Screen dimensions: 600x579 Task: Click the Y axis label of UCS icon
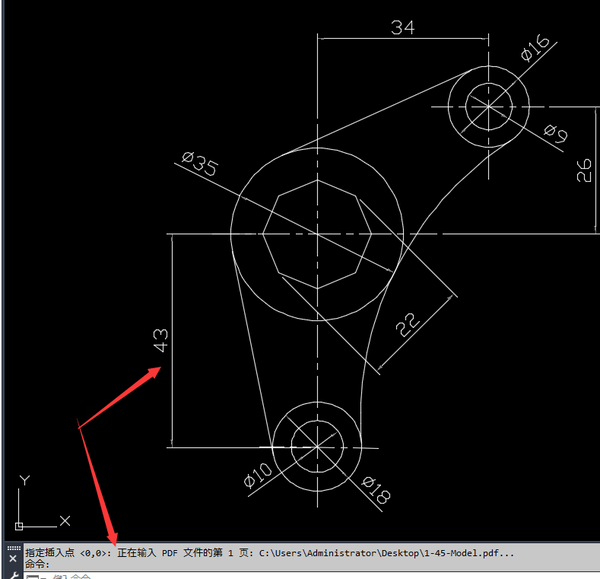[25, 481]
